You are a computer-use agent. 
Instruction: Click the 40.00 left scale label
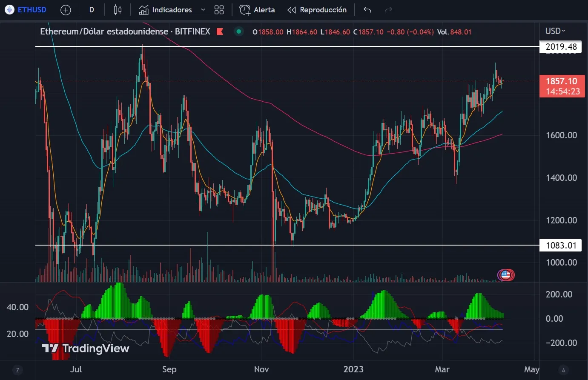(18, 307)
